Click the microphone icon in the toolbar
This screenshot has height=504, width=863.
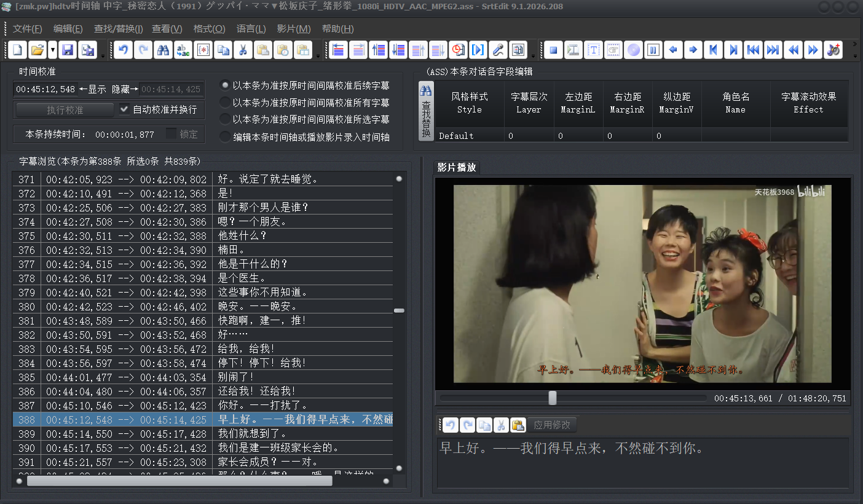click(498, 50)
